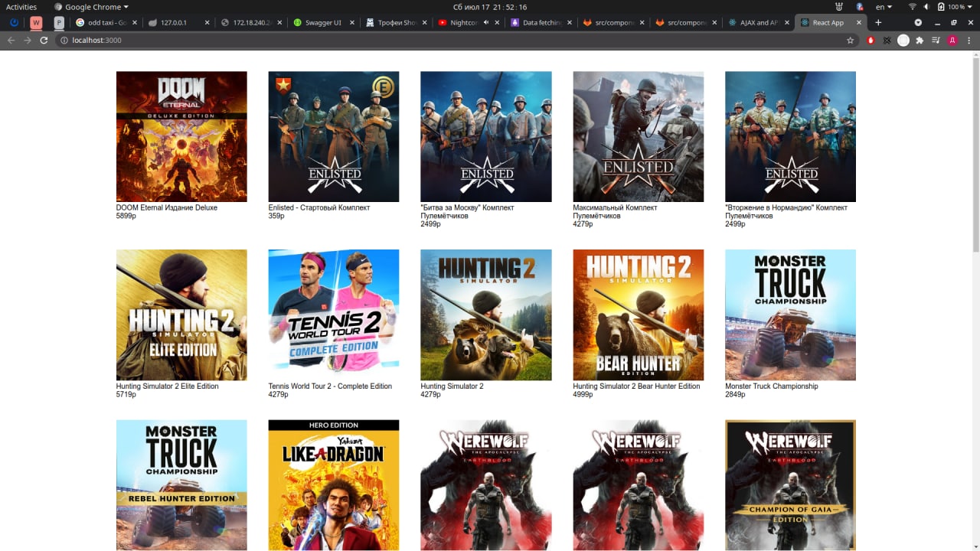This screenshot has width=980, height=551.
Task: Click title Enlisted - Стартовый Комплект
Action: coord(319,207)
